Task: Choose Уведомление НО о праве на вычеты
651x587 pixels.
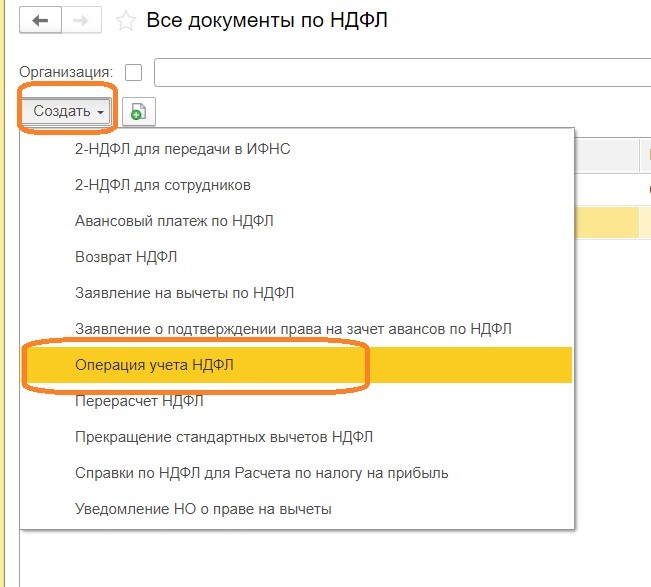Action: click(297, 509)
